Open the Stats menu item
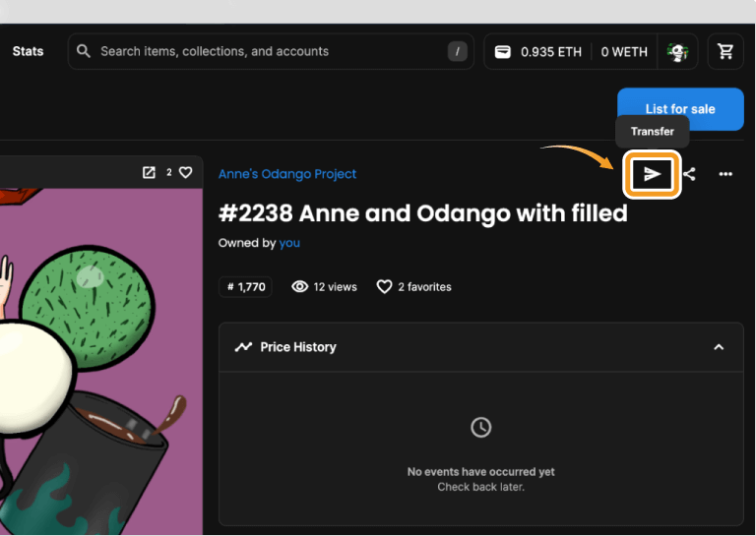 coord(28,51)
